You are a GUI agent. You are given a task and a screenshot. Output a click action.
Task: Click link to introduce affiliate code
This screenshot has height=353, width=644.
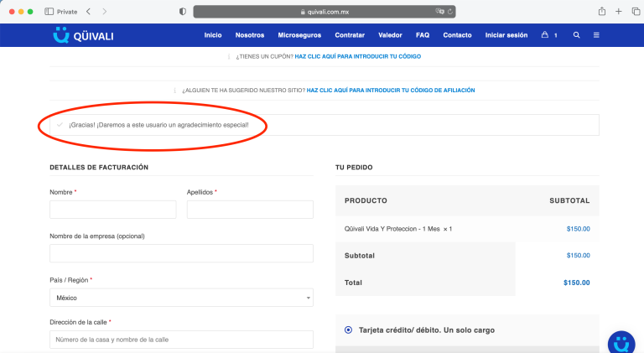pyautogui.click(x=391, y=91)
